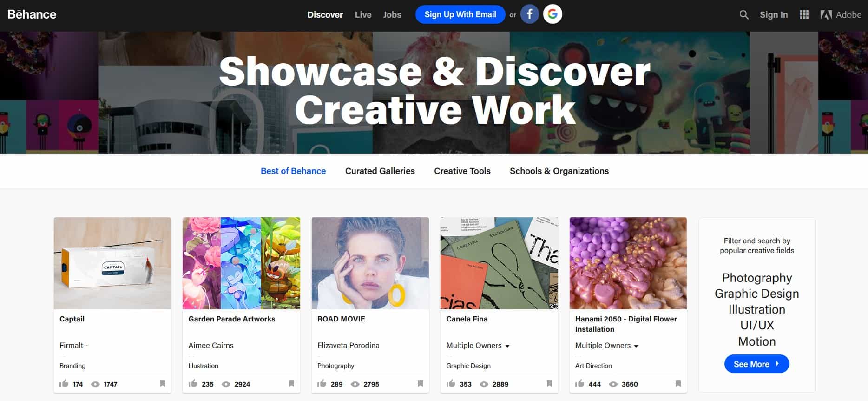Screen dimensions: 868x401
Task: Switch to Curated Galleries tab
Action: point(380,171)
